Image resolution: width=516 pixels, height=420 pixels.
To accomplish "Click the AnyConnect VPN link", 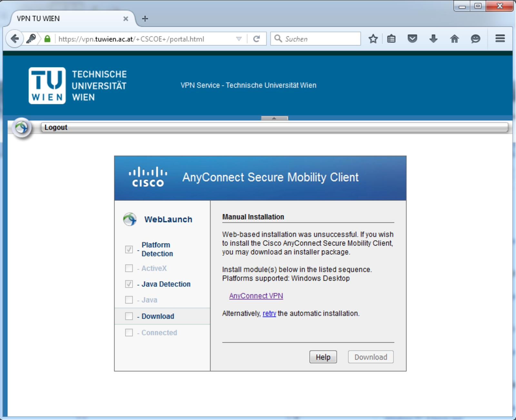I will click(x=256, y=296).
